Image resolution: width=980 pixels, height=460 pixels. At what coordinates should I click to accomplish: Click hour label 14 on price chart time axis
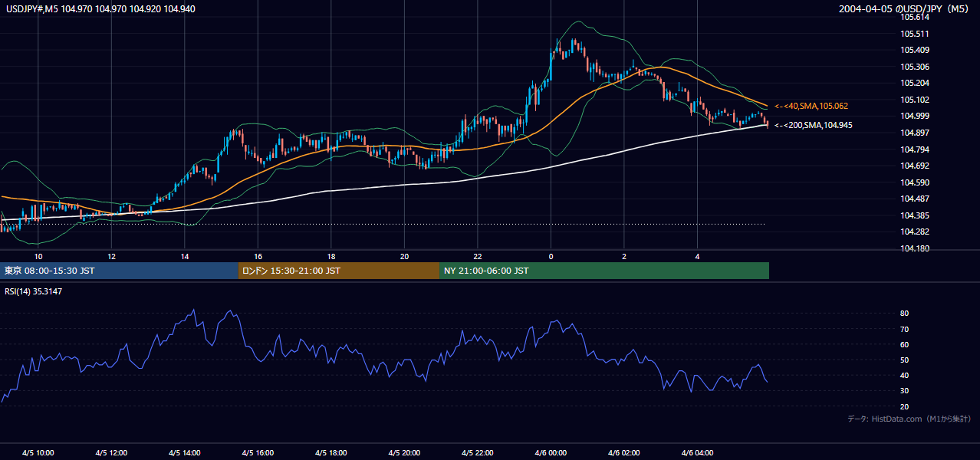185,256
